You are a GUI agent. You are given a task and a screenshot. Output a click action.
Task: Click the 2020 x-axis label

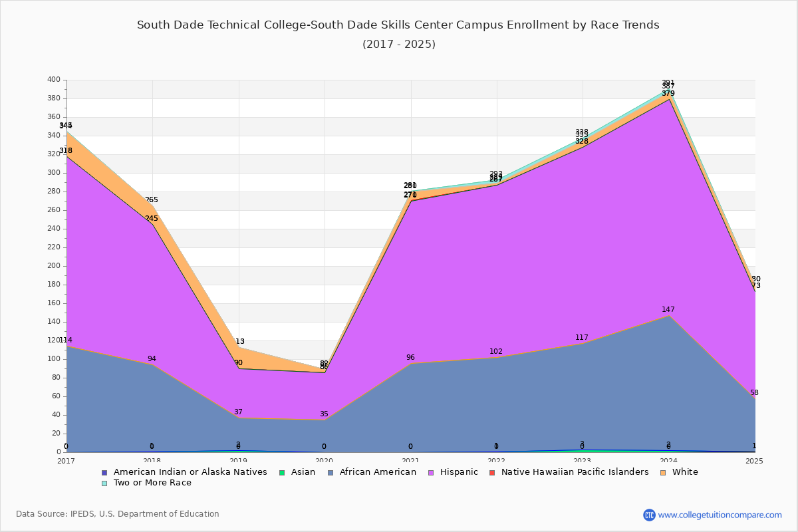coord(325,460)
